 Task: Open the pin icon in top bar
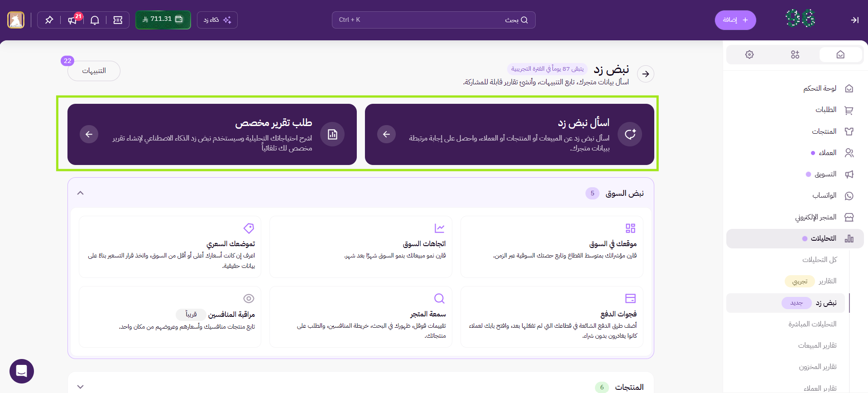click(x=49, y=20)
